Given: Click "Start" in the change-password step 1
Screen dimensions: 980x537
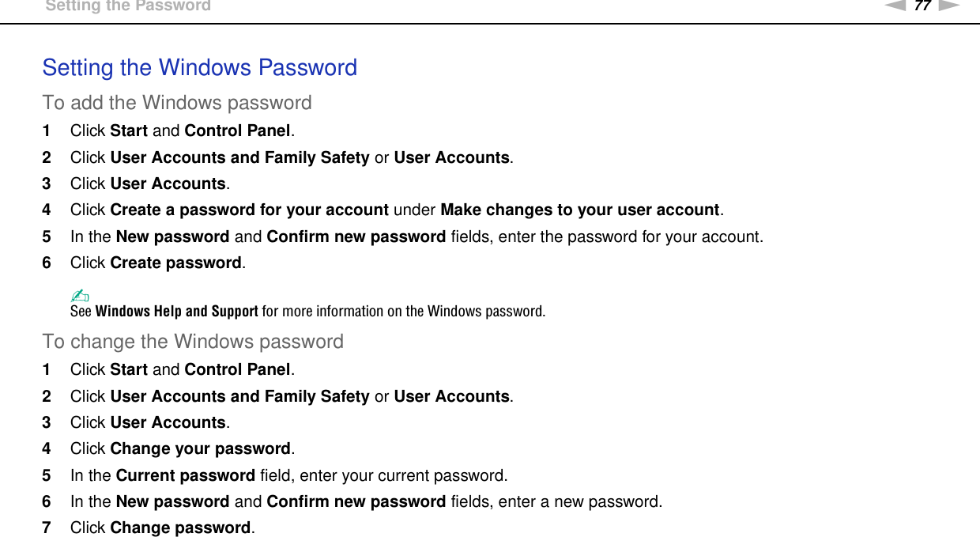Looking at the screenshot, I should [129, 369].
